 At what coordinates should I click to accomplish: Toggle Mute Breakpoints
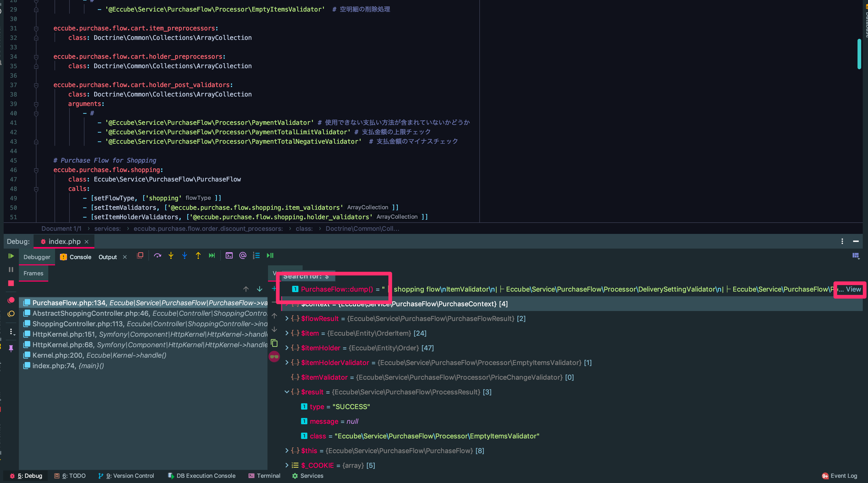pos(11,314)
